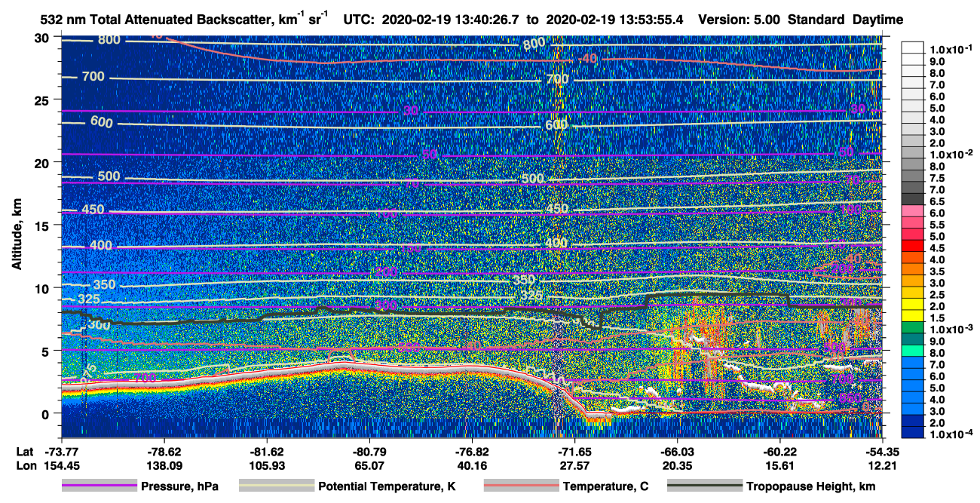The image size is (980, 503).
Task: Click the salmon line sample beside 'Temperature, C'
Action: [x=521, y=486]
